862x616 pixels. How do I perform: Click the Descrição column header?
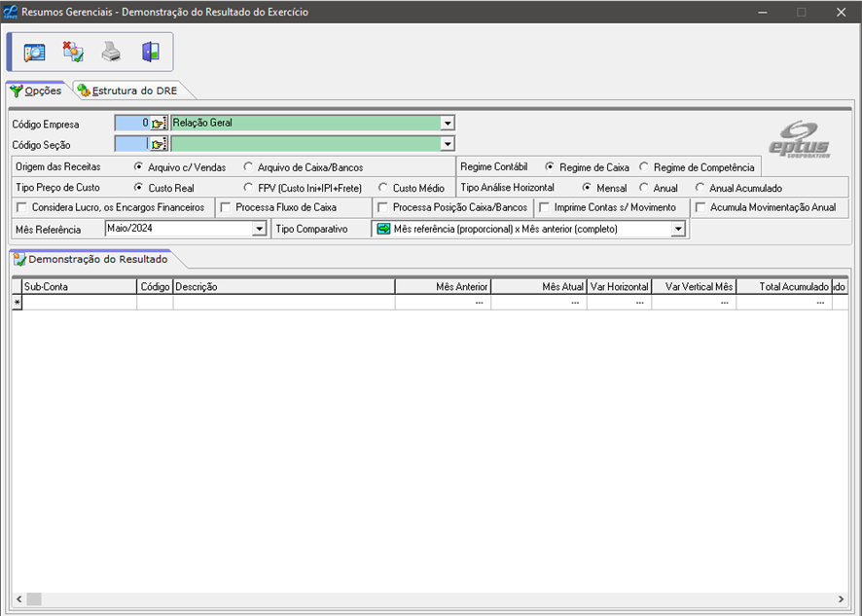[283, 287]
